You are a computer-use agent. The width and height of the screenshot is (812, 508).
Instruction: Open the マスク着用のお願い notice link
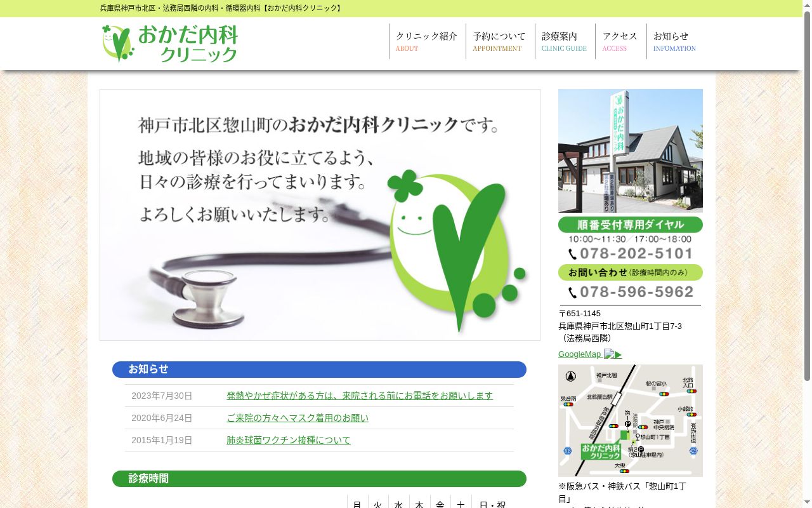tap(298, 418)
